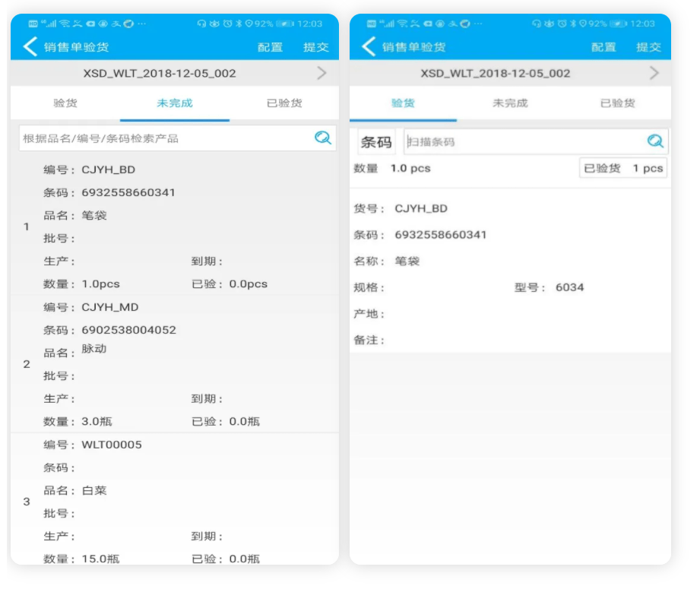The width and height of the screenshot is (700, 589).
Task: Open 已验货 tab on right screen
Action: coord(618,103)
